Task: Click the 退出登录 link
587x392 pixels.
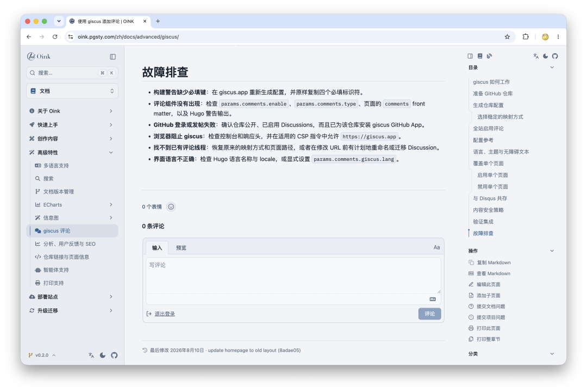Action: pos(165,314)
